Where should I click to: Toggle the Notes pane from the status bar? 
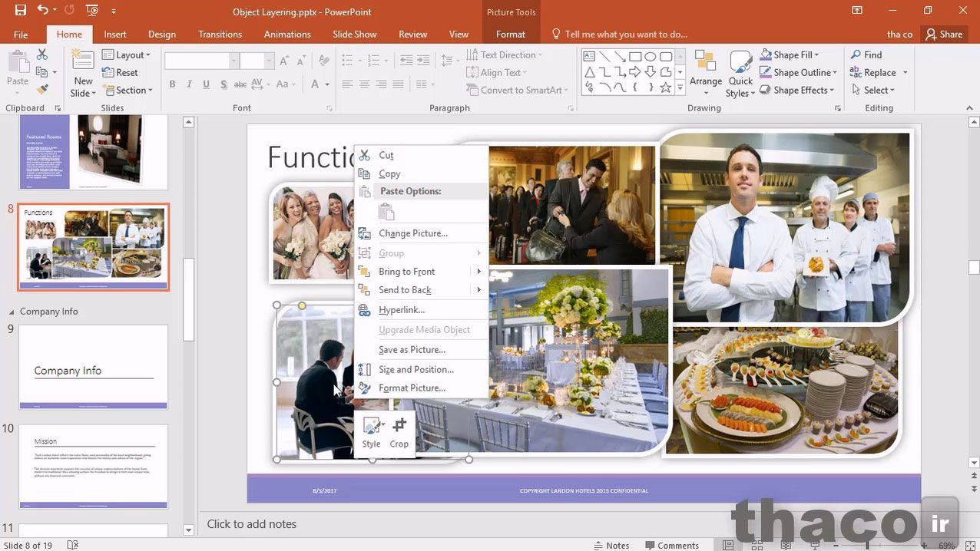[x=611, y=545]
